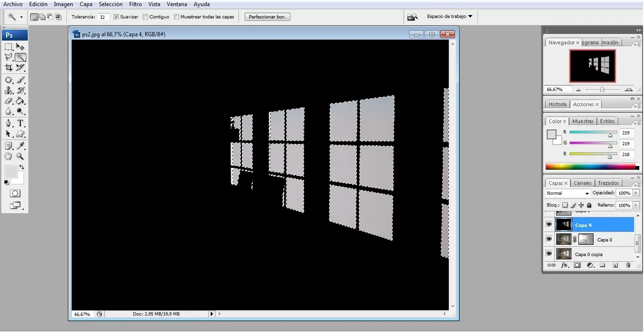644x332 pixels.
Task: Click the Perfeccionar borde button
Action: point(267,17)
